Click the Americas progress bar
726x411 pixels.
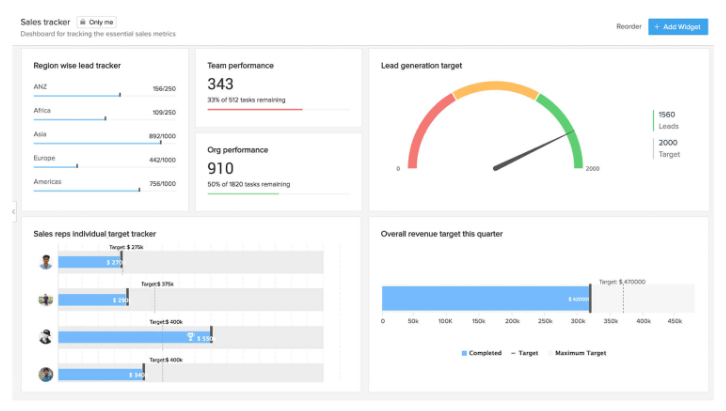point(105,190)
